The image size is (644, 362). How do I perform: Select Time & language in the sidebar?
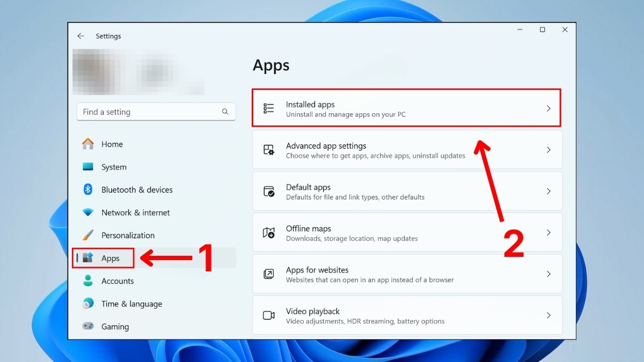(x=131, y=304)
